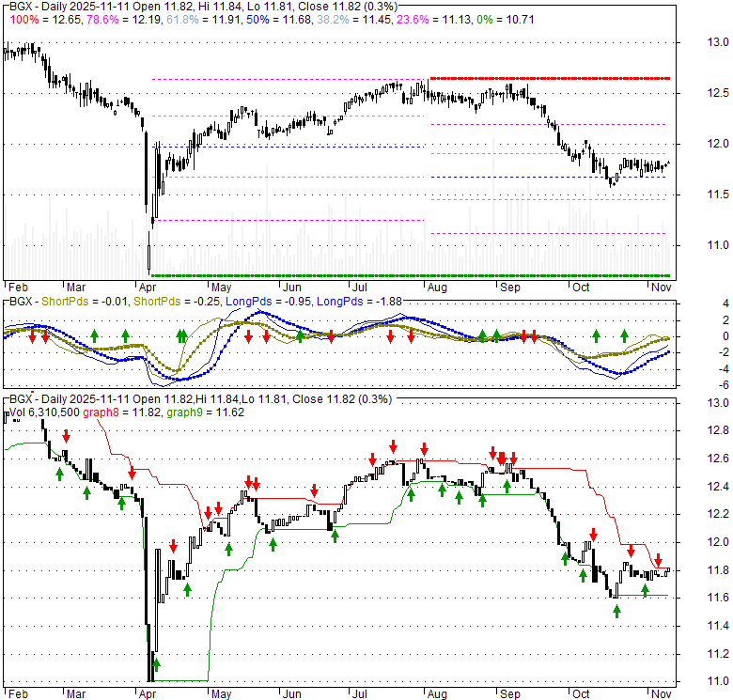
Task: Click the '0% = 10.71' Fibonacci label
Action: (506, 20)
